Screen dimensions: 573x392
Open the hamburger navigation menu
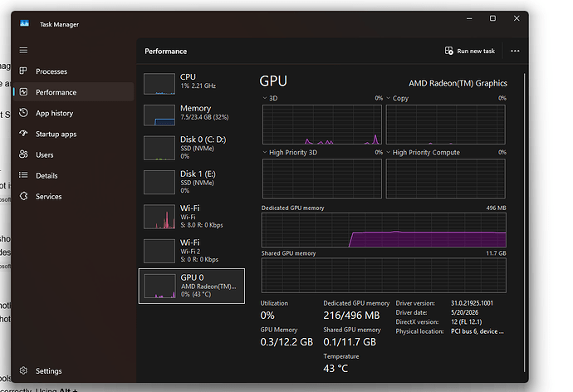pyautogui.click(x=23, y=50)
